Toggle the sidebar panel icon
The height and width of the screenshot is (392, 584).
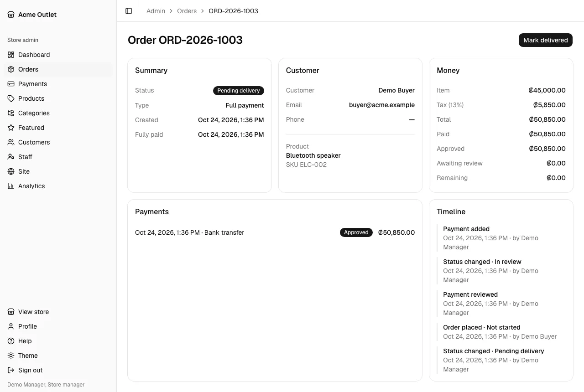129,11
